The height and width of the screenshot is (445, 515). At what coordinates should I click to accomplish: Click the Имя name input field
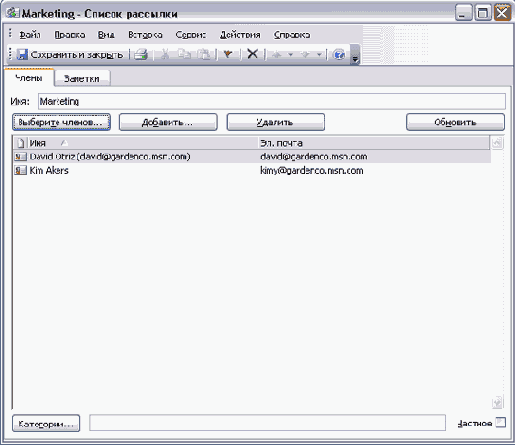[x=272, y=101]
